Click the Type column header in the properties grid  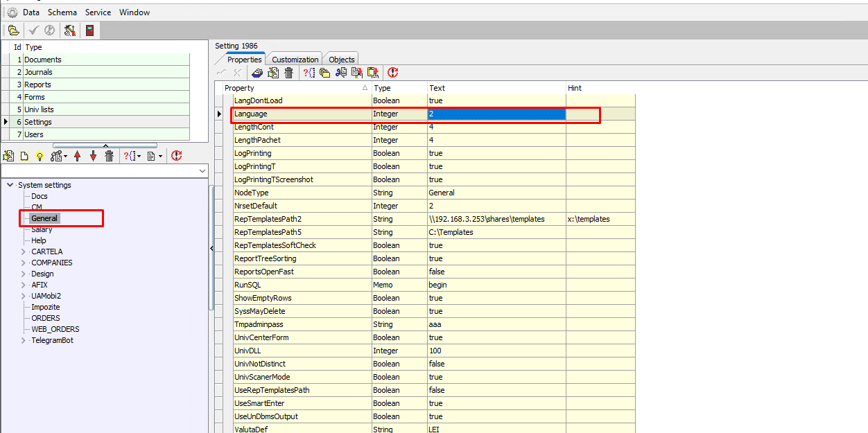(x=399, y=88)
